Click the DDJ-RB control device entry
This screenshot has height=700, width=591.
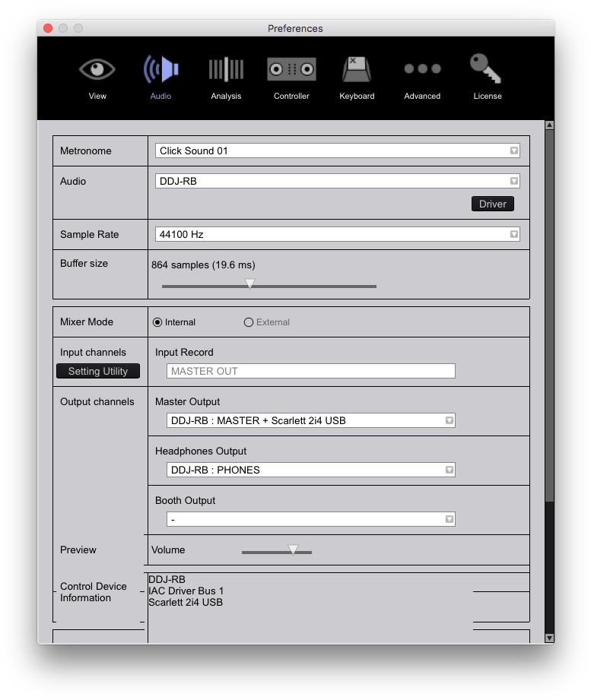[x=167, y=579]
